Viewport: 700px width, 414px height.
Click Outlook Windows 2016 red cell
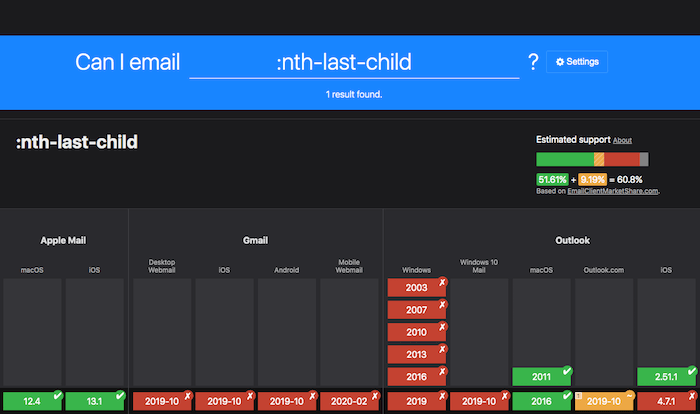[417, 377]
